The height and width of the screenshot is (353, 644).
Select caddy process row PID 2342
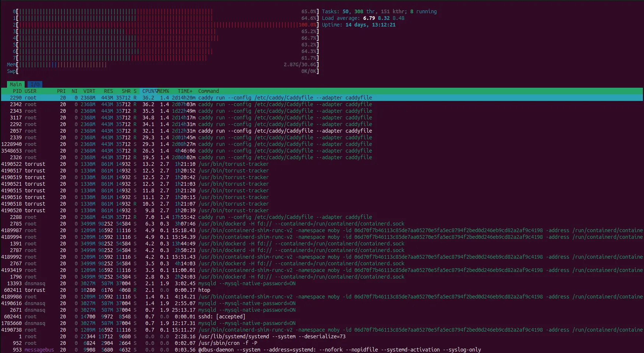(x=322, y=104)
